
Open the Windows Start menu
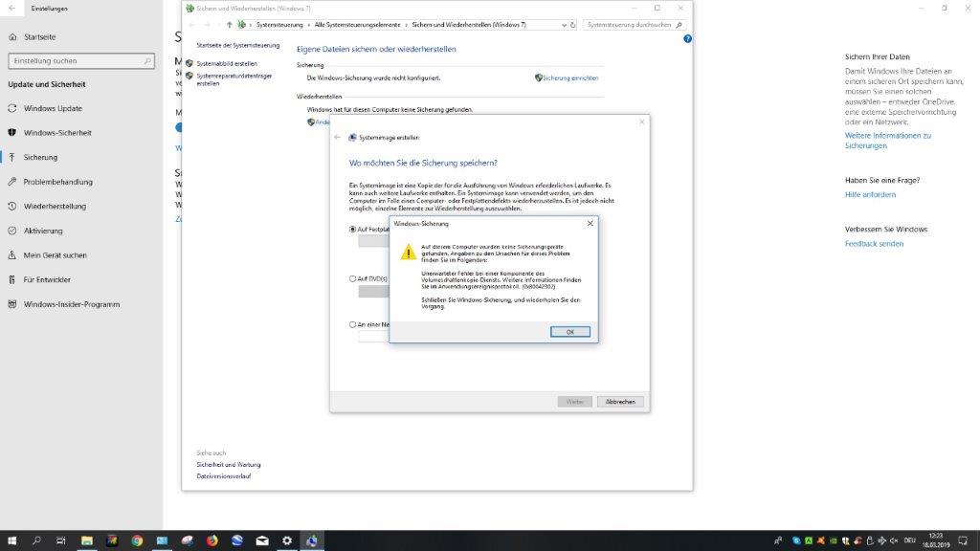pyautogui.click(x=11, y=541)
